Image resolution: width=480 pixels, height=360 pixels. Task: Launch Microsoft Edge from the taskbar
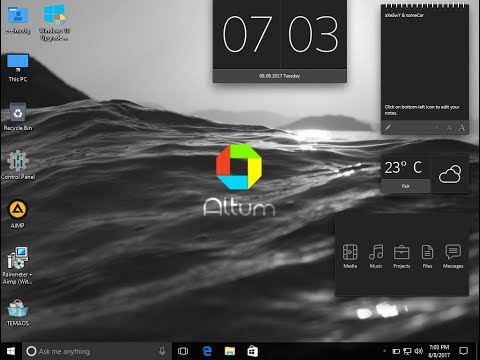point(207,351)
